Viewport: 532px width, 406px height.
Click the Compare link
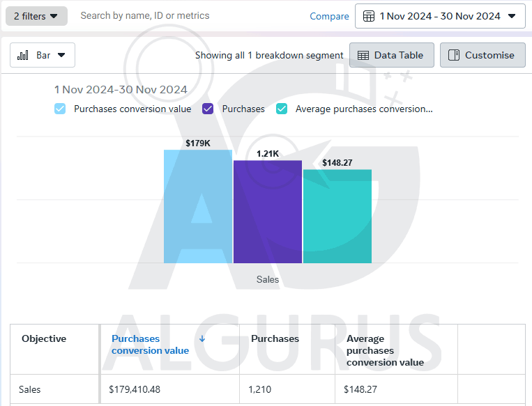(x=329, y=16)
